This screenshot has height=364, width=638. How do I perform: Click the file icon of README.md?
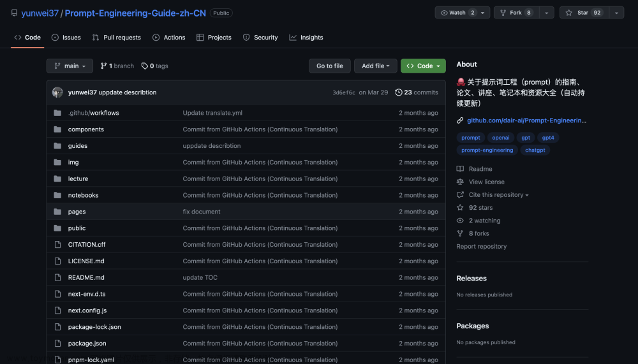pos(57,277)
